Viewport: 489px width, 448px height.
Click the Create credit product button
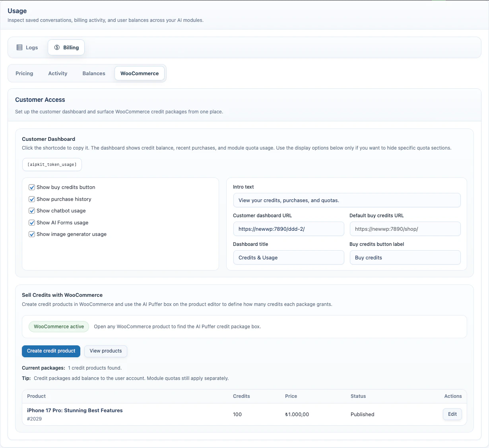coord(51,351)
